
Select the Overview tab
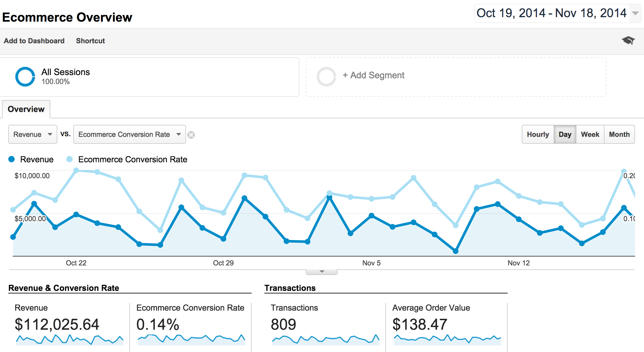click(x=26, y=109)
